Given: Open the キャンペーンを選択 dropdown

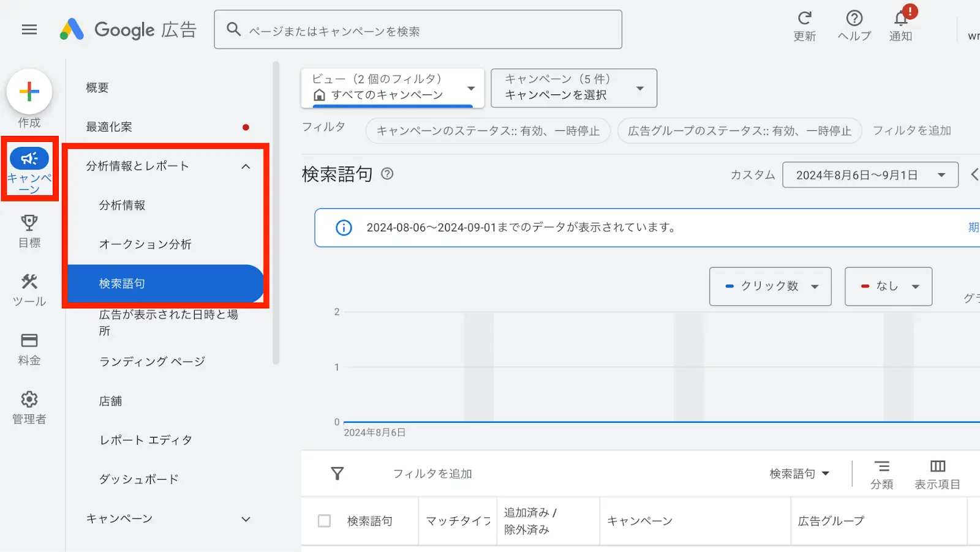Looking at the screenshot, I should point(574,88).
